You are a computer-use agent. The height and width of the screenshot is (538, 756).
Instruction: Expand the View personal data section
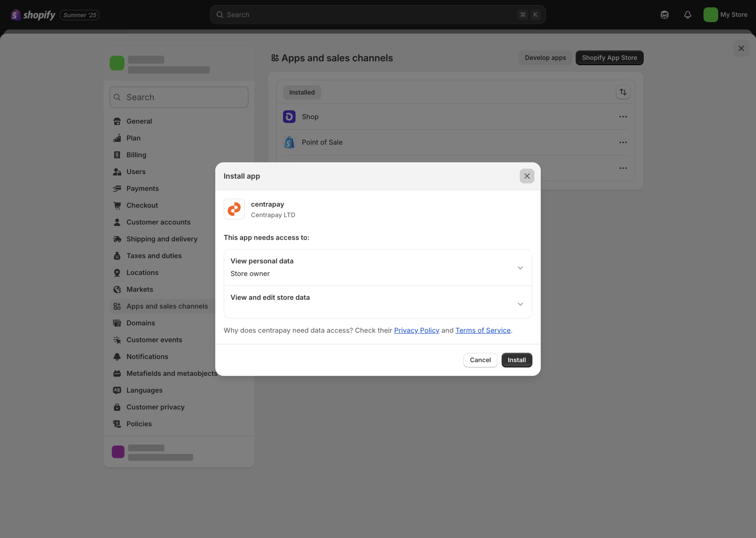(520, 268)
